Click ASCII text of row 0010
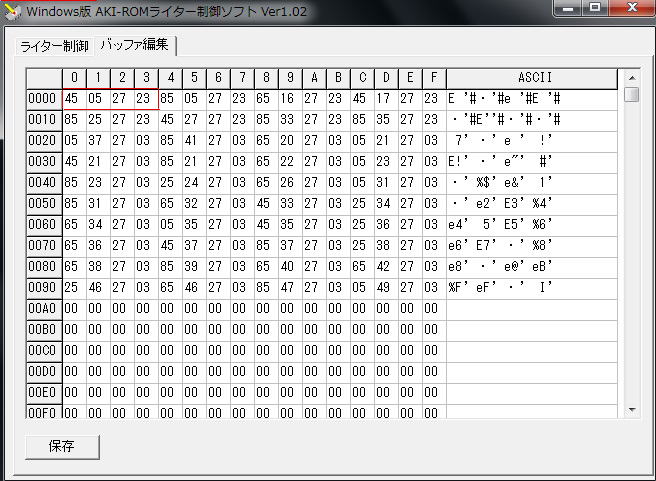Image resolution: width=656 pixels, height=481 pixels. click(532, 120)
